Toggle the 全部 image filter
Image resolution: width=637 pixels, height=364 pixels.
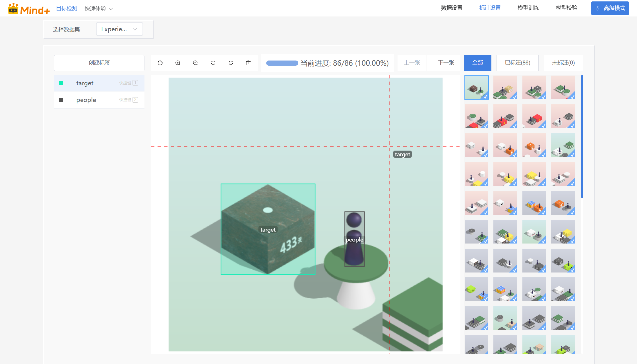477,63
